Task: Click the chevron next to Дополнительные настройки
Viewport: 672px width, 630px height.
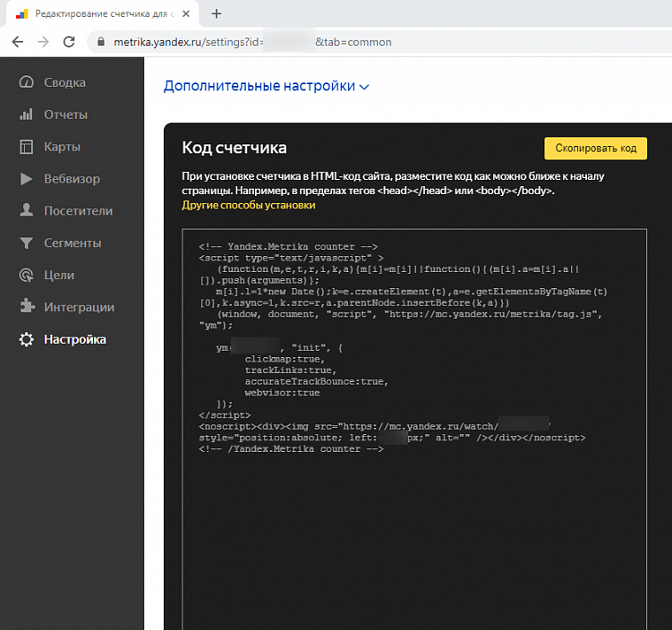Action: click(364, 87)
